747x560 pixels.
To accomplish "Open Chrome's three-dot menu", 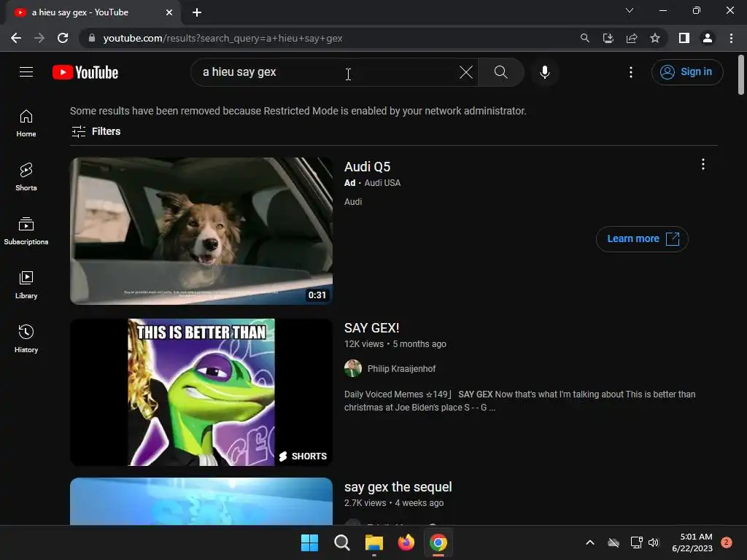I will (x=731, y=38).
